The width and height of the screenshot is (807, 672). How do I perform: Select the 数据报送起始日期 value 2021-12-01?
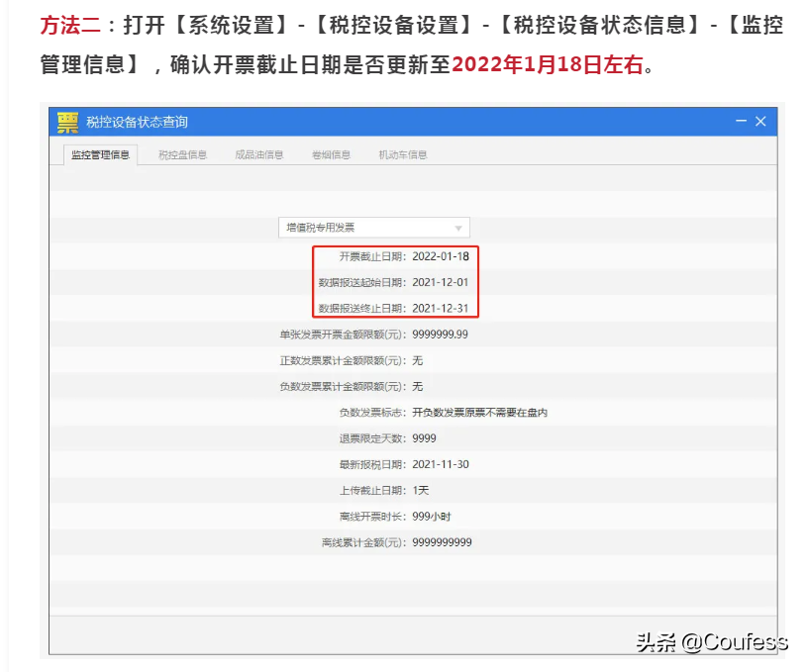[440, 282]
